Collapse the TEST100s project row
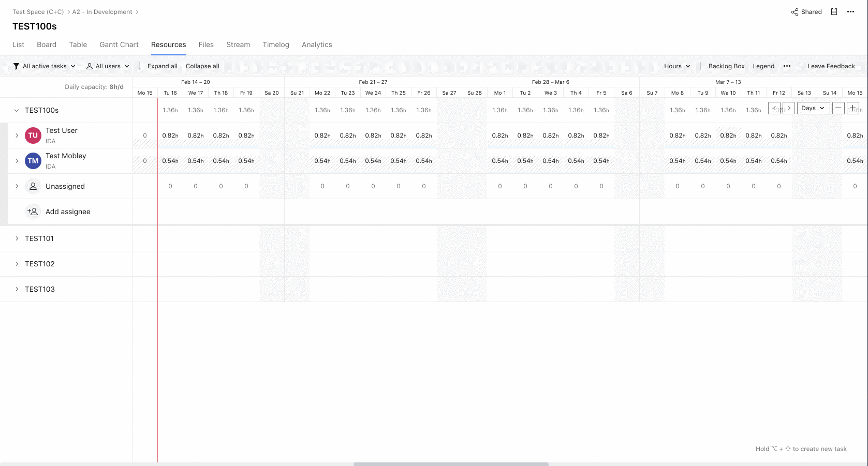This screenshot has height=466, width=868. [17, 110]
